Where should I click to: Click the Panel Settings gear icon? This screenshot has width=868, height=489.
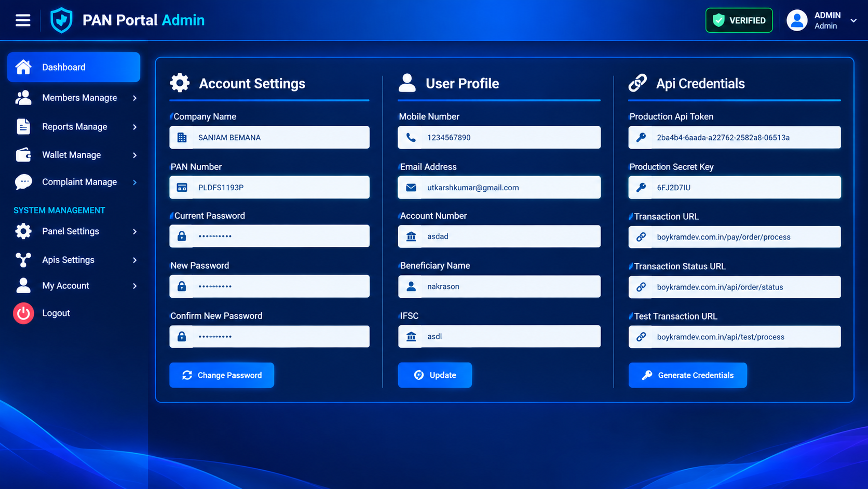[x=23, y=231]
